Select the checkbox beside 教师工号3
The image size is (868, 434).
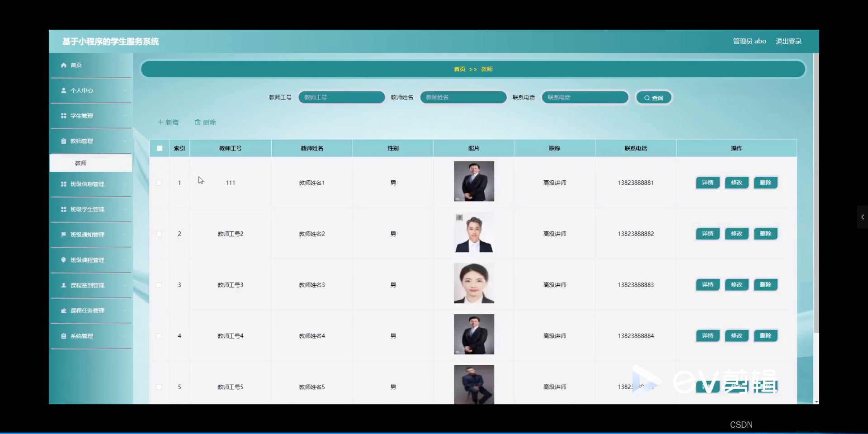159,285
